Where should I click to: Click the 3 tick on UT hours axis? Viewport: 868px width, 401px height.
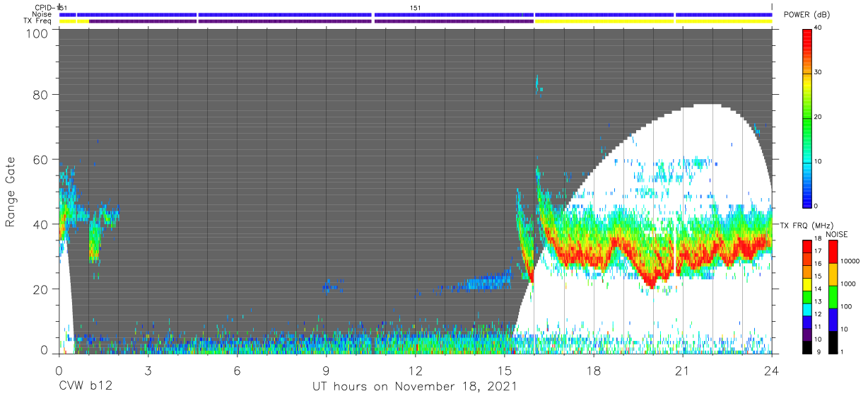[x=148, y=371]
